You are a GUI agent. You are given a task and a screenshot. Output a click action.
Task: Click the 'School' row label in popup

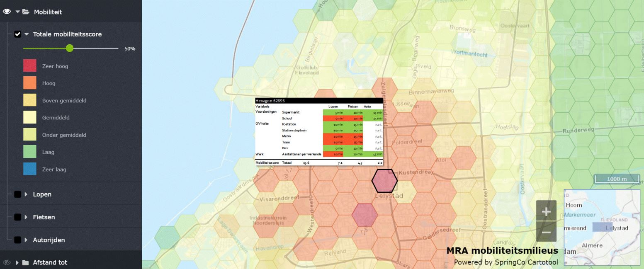point(287,118)
